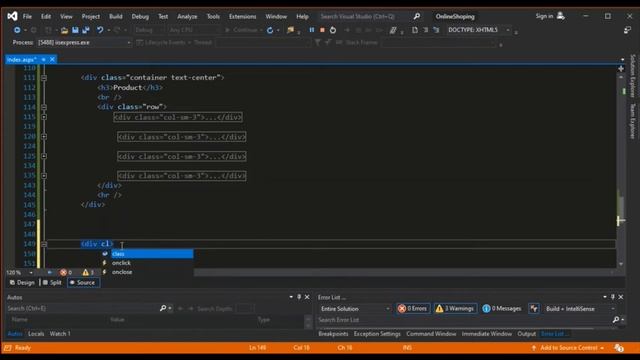Switch to the Immediate Window tab
The image size is (640, 360).
tap(487, 334)
